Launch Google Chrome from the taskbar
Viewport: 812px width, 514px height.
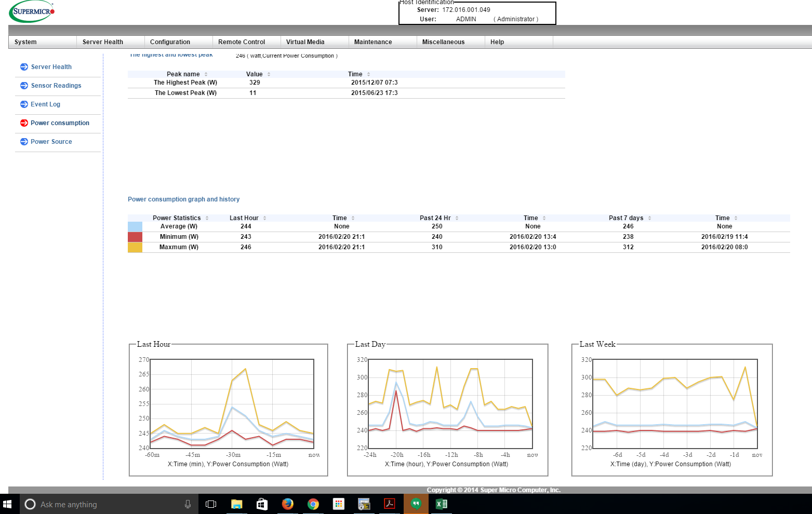313,504
